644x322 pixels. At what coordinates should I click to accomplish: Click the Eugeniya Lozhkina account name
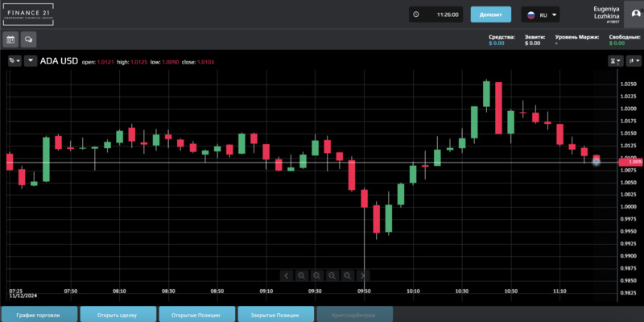pyautogui.click(x=606, y=12)
